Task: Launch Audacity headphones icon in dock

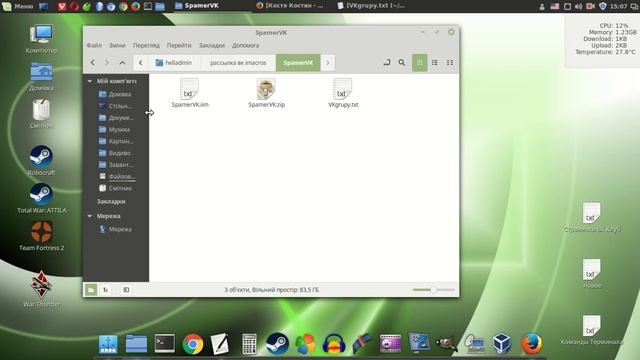Action: (333, 344)
